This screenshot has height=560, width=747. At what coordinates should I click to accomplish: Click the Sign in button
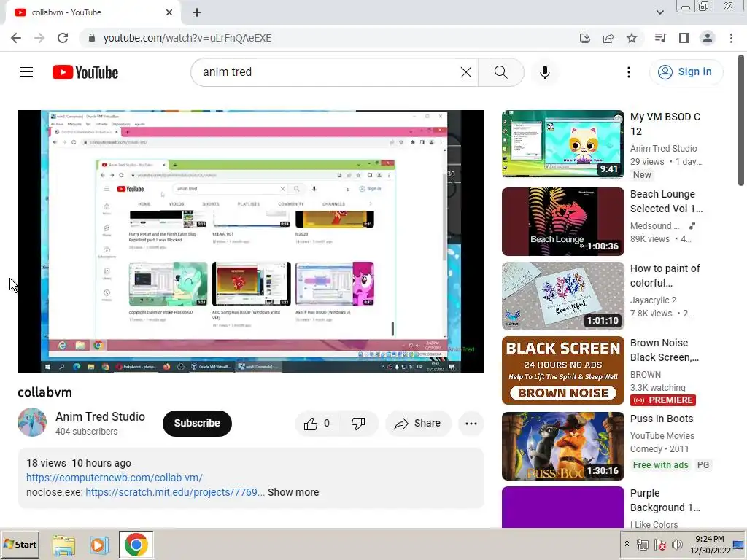click(686, 72)
